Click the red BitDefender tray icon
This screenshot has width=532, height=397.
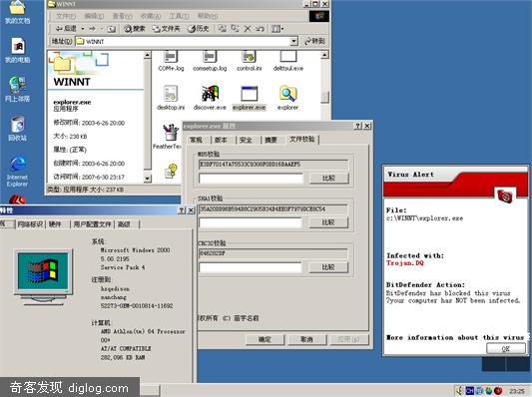(x=498, y=391)
